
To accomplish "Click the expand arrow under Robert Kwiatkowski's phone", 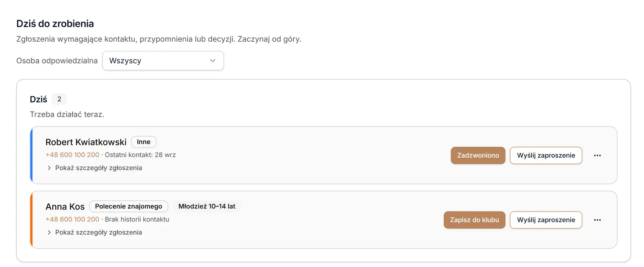I will click(49, 168).
